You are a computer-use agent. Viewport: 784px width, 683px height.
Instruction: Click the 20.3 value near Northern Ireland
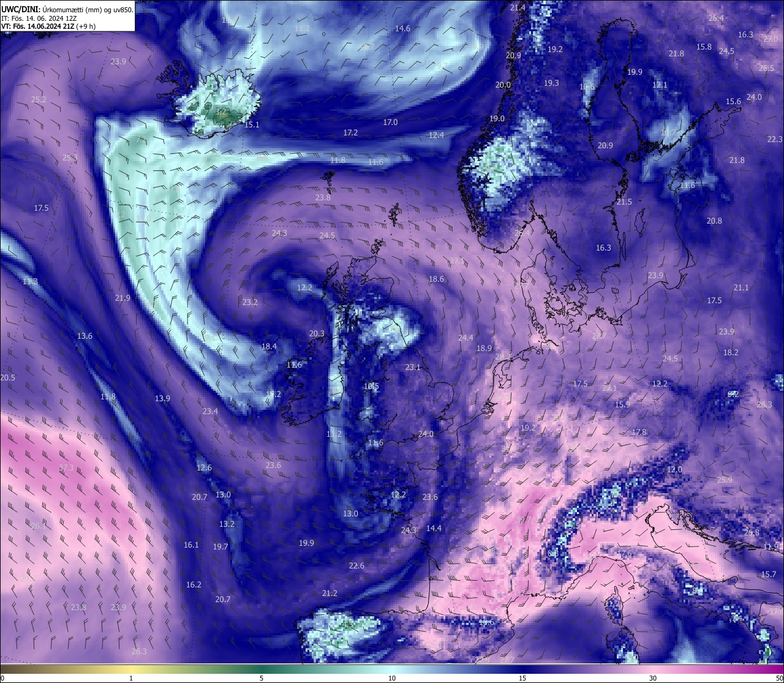pyautogui.click(x=317, y=333)
